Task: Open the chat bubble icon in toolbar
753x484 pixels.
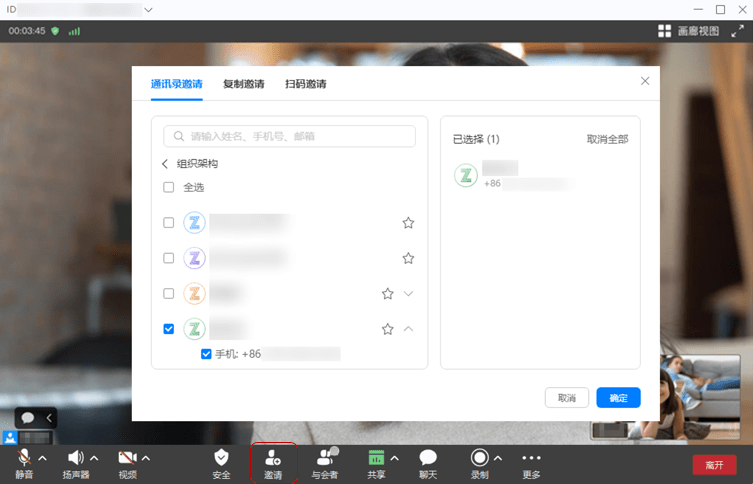Action: (x=428, y=458)
